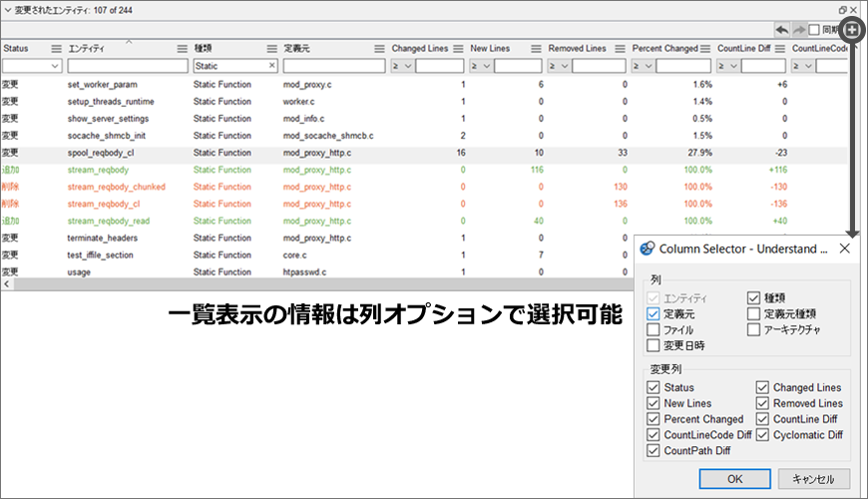
Task: Click キャンセル in the Column Selector
Action: coord(814,479)
